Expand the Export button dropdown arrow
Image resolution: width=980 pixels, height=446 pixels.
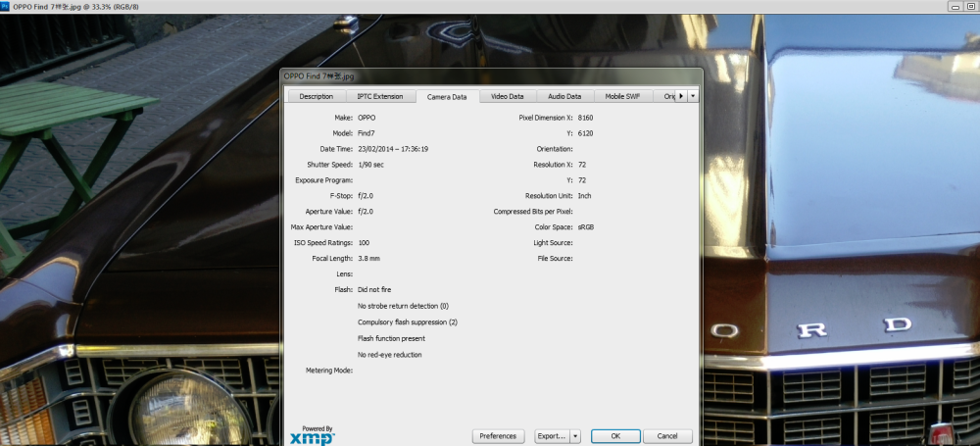click(575, 436)
